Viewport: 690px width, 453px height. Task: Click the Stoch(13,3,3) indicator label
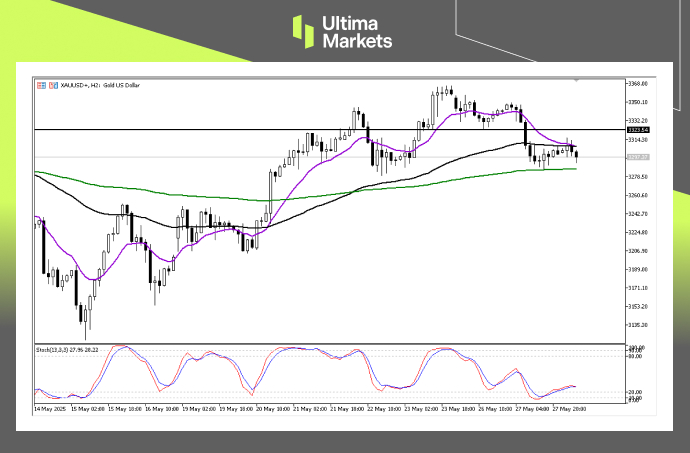(x=67, y=350)
